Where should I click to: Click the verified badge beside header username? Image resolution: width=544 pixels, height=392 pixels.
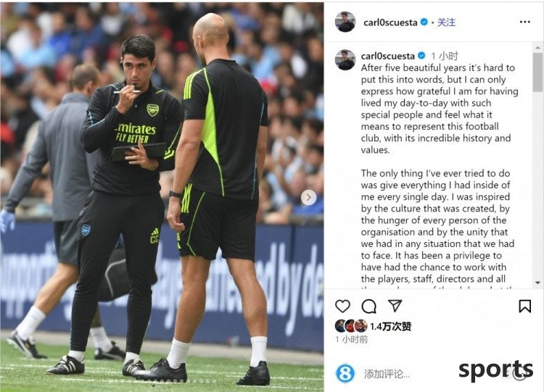424,22
